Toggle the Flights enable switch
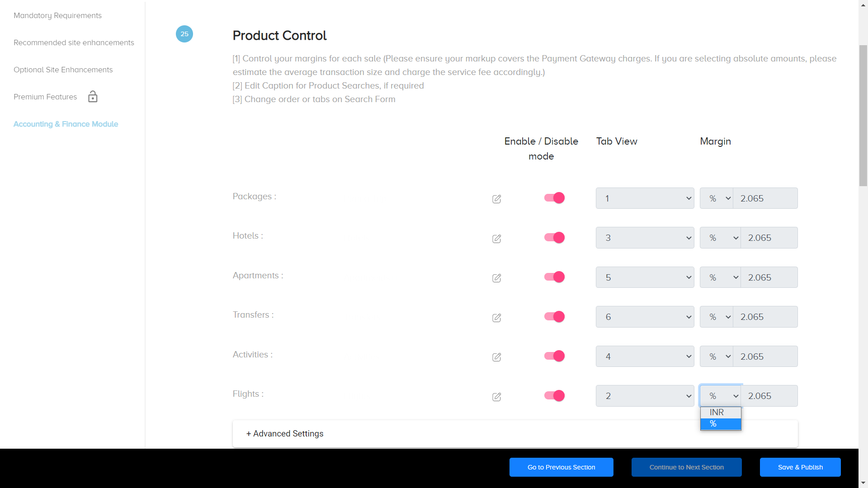868x488 pixels. pos(554,396)
